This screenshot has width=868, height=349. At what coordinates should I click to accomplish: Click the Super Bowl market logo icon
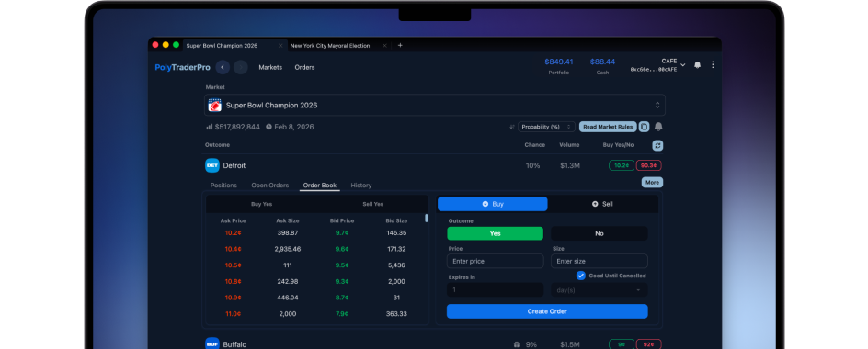coord(215,105)
